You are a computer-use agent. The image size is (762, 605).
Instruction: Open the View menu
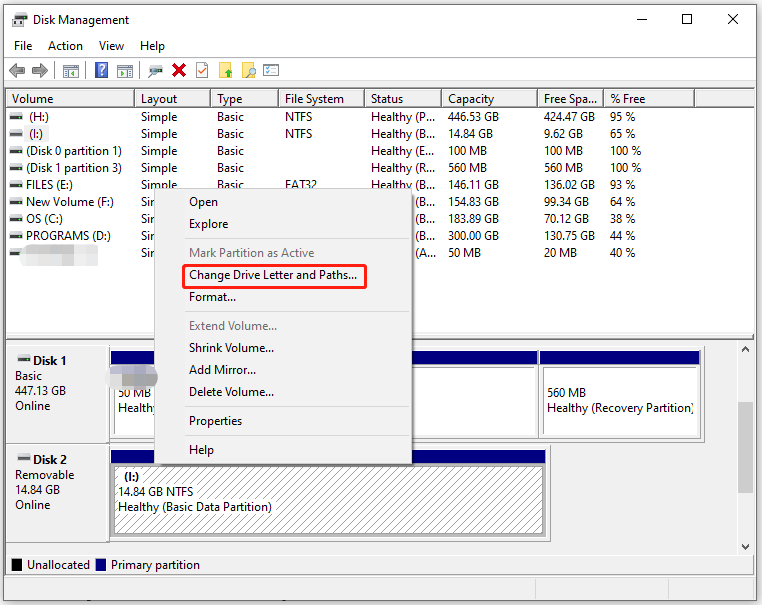[x=111, y=46]
